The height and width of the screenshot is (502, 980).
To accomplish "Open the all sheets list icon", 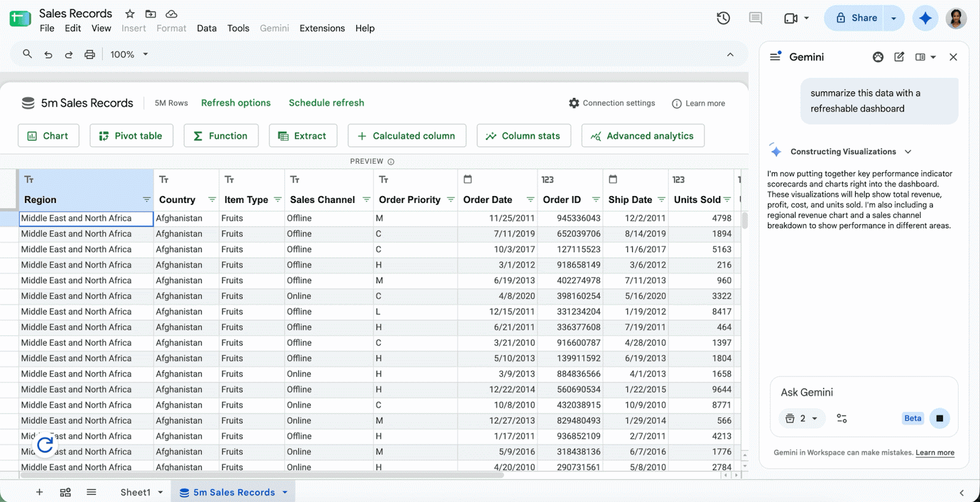I will [x=91, y=492].
